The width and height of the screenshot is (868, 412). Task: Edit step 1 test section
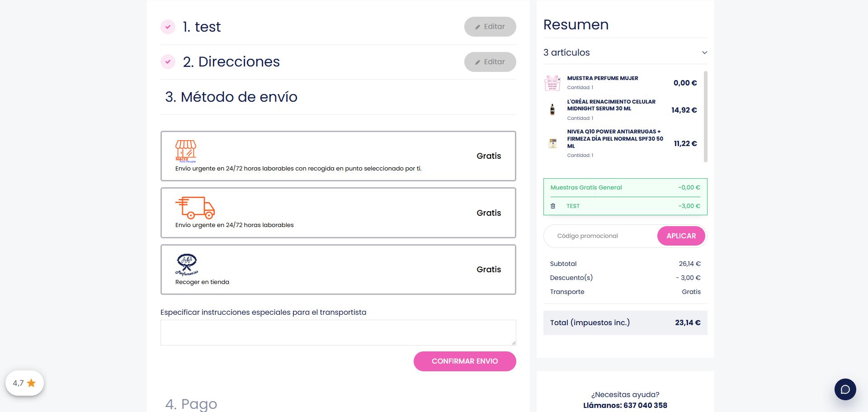(x=490, y=27)
